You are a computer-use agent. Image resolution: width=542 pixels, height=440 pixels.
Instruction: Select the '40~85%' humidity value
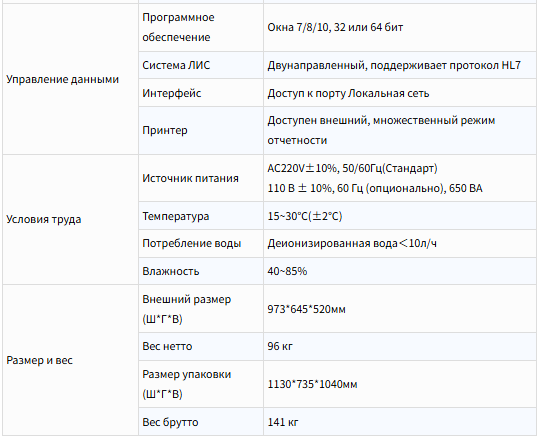(287, 271)
